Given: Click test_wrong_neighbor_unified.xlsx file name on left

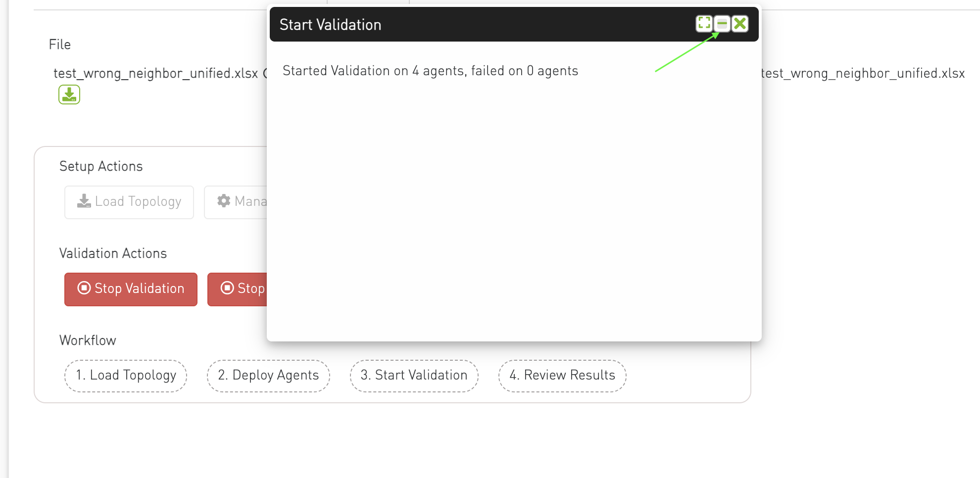Looking at the screenshot, I should 155,73.
